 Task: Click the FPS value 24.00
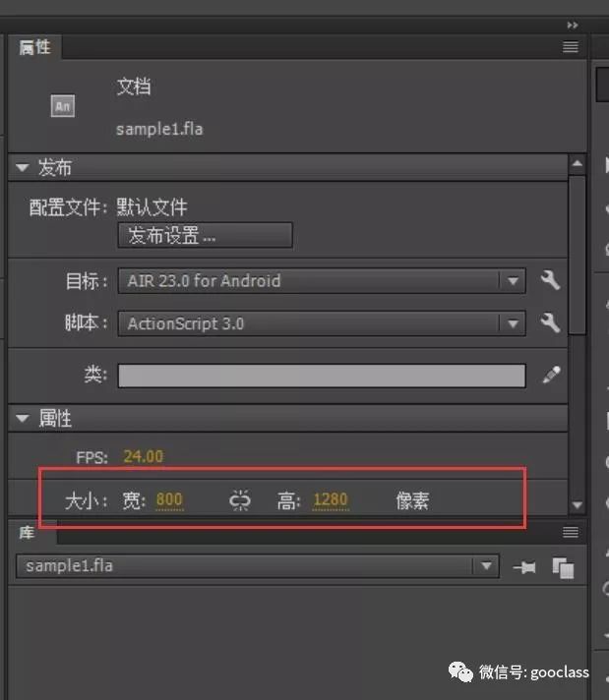[143, 456]
